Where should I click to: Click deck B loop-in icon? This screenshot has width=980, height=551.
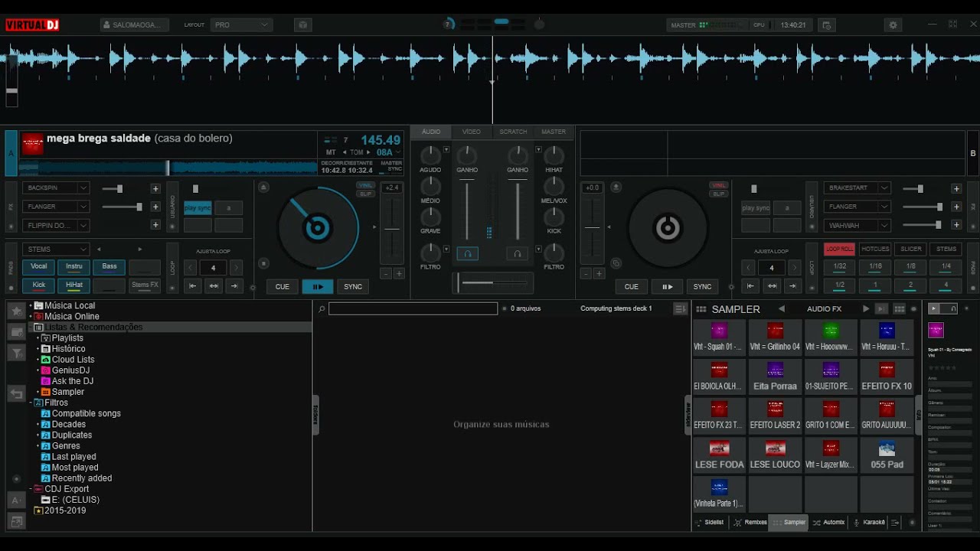click(751, 286)
